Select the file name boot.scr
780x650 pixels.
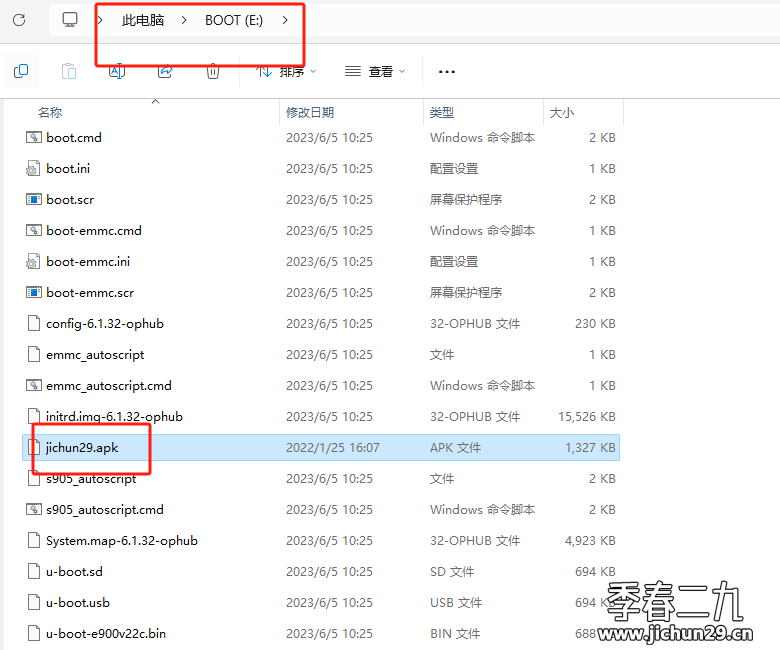(70, 200)
